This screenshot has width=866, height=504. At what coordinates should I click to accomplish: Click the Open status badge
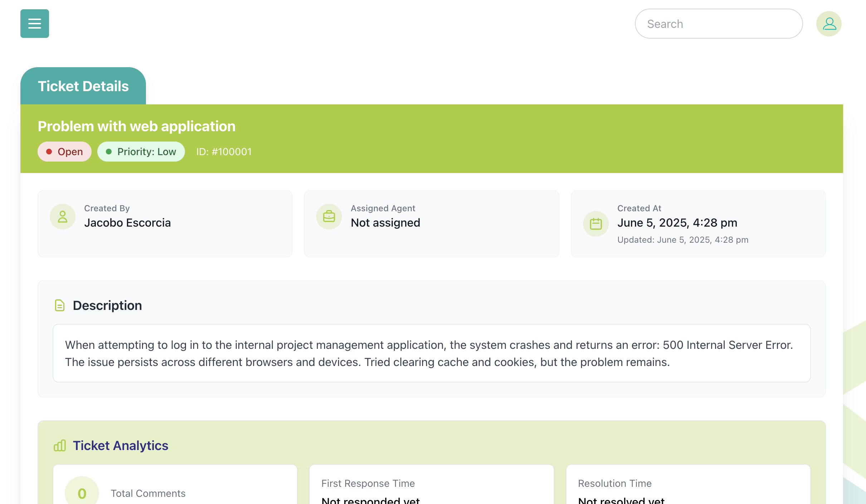click(x=64, y=152)
